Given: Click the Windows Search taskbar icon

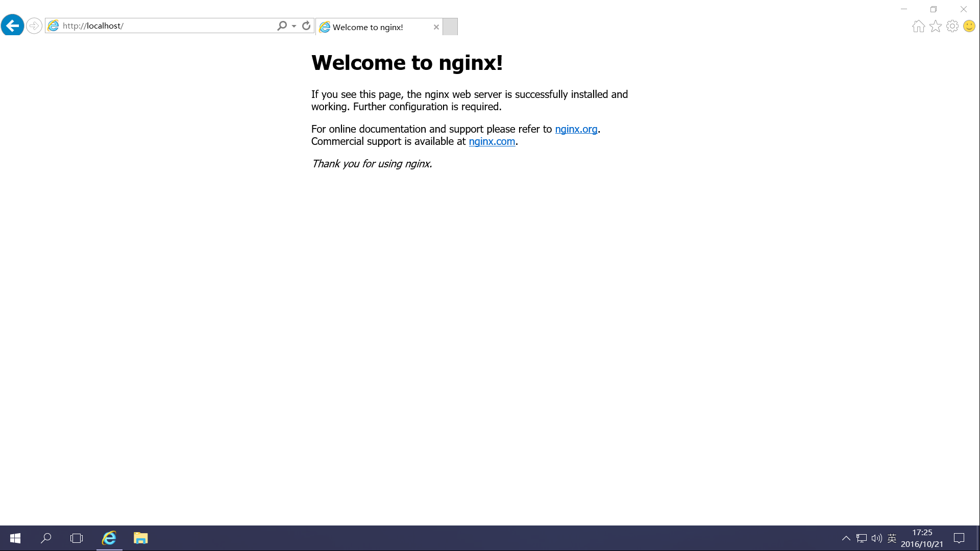Looking at the screenshot, I should [46, 538].
